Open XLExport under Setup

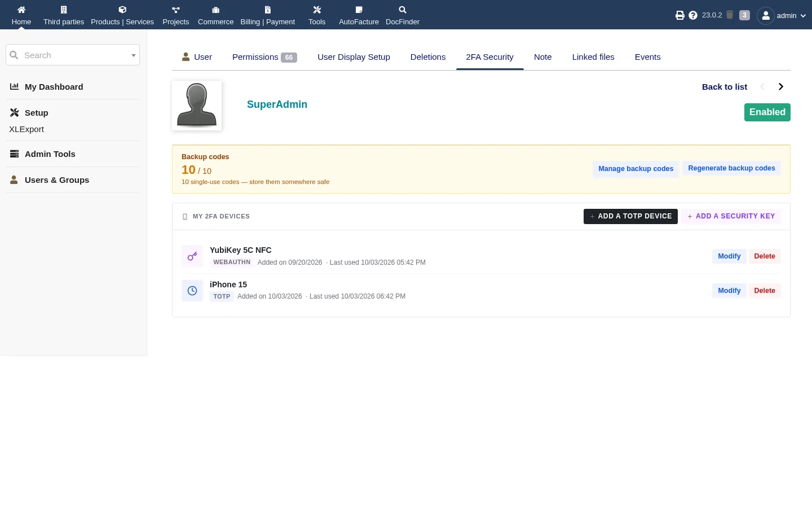(27, 129)
